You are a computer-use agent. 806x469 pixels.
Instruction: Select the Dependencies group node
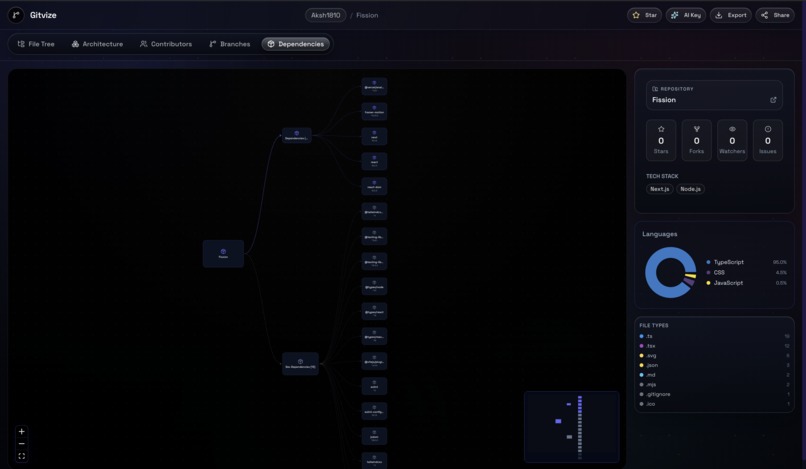pyautogui.click(x=297, y=135)
